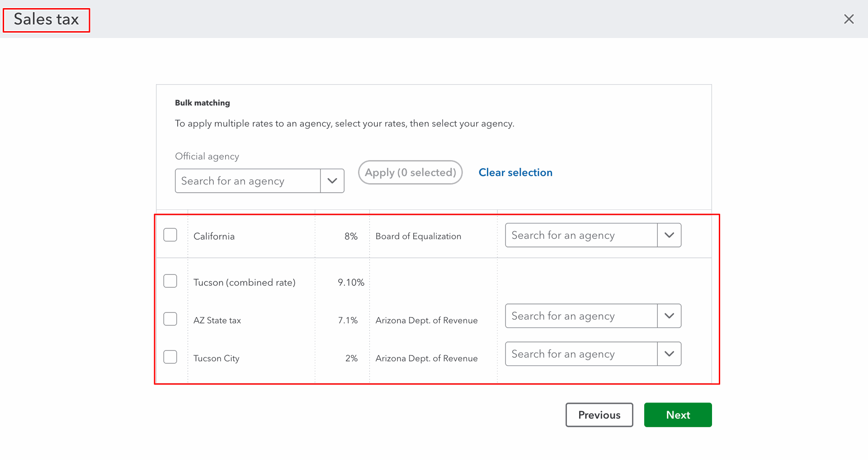Screen dimensions: 868x460
Task: Enable the Tucson City checkbox
Action: point(170,357)
